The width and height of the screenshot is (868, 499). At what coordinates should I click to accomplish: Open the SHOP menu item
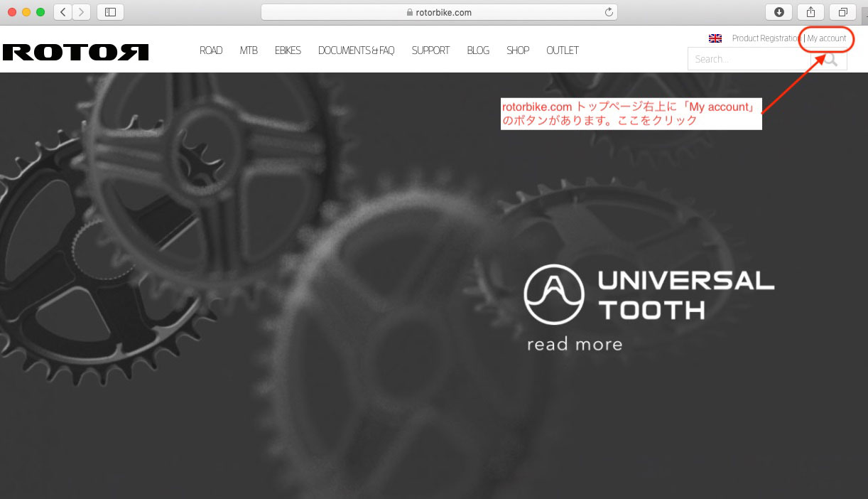(518, 50)
